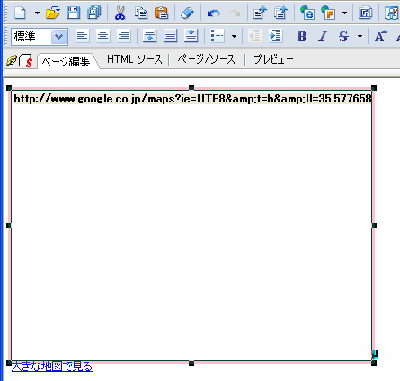The image size is (400, 381).
Task: Click the greyed-out decrease indent icon
Action: coord(255,36)
